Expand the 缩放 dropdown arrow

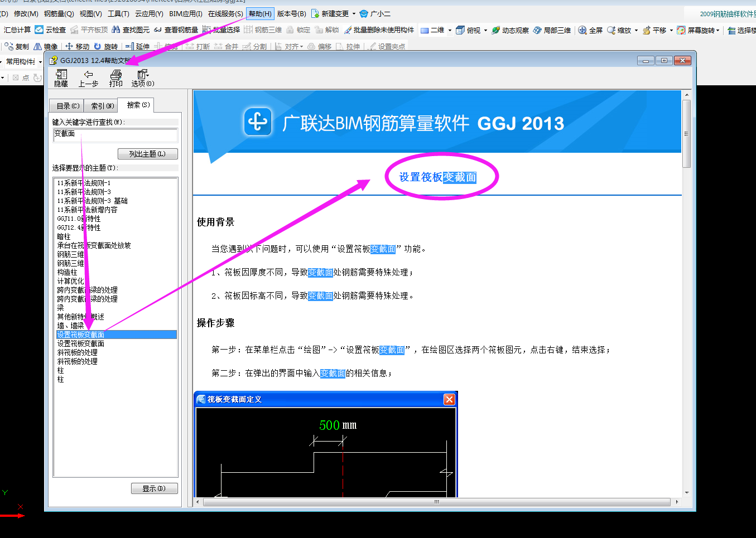pos(636,30)
